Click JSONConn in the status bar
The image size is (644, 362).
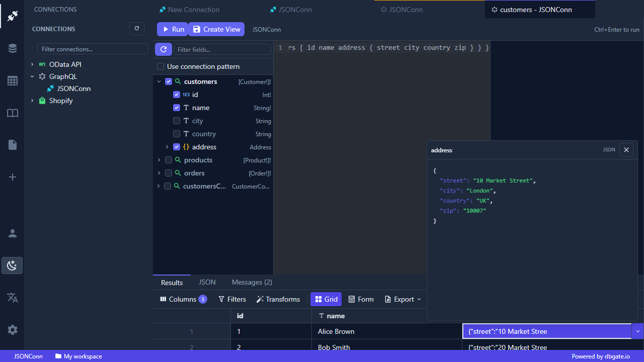tap(28, 356)
